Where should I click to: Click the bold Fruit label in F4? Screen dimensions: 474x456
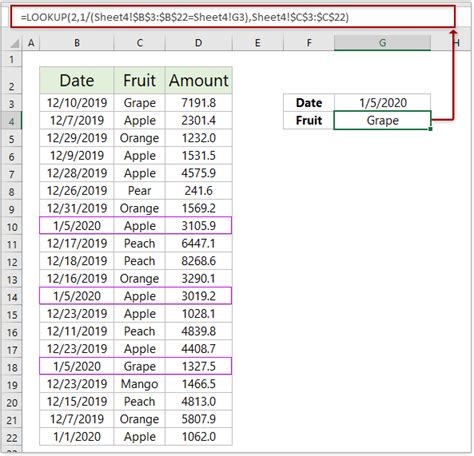pos(309,120)
